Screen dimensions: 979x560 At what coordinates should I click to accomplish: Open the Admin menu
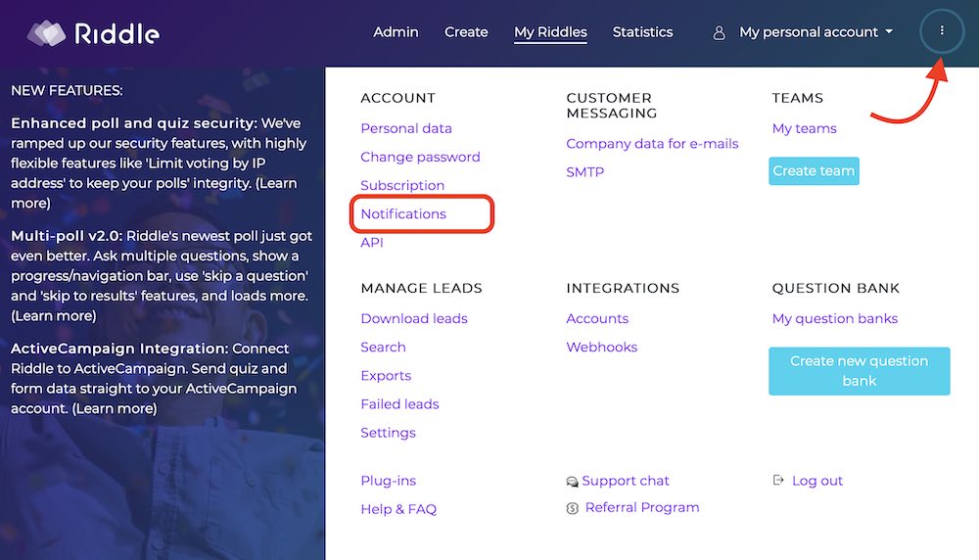[x=396, y=32]
